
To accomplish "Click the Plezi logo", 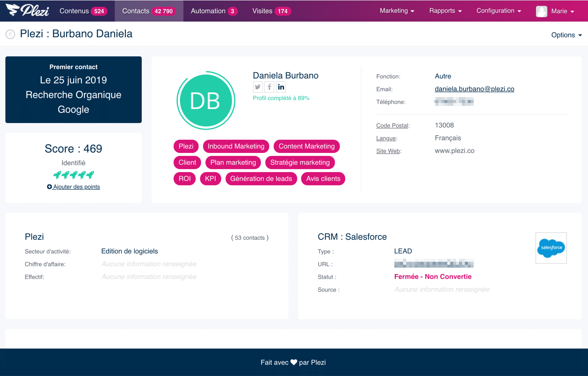I will tap(27, 10).
